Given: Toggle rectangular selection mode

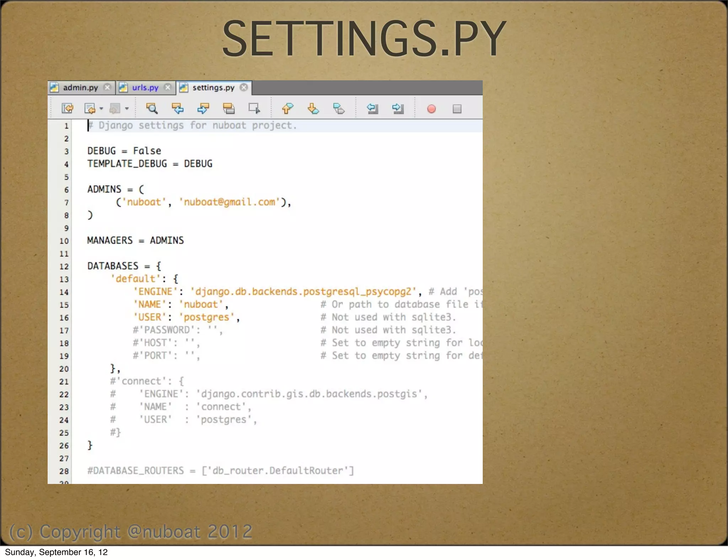Looking at the screenshot, I should 254,108.
